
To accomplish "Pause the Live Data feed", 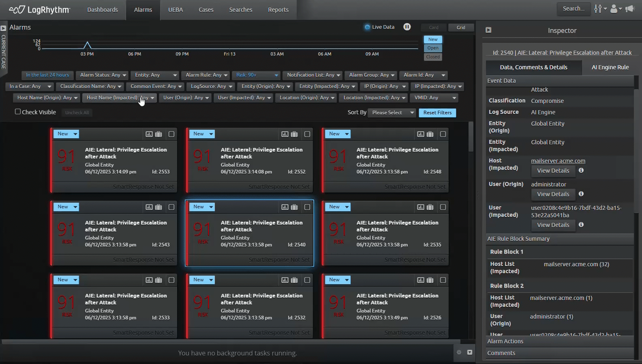I will [407, 27].
